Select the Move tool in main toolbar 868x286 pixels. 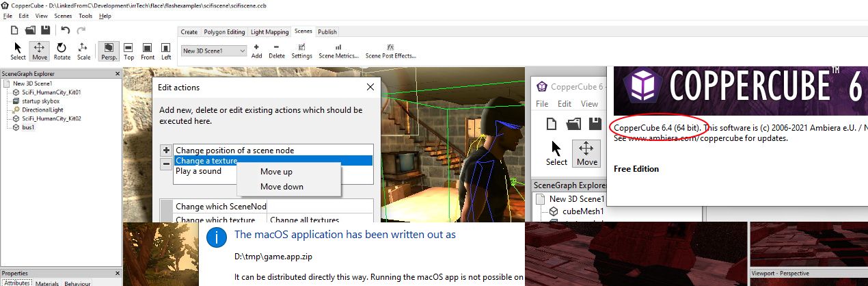coord(40,51)
